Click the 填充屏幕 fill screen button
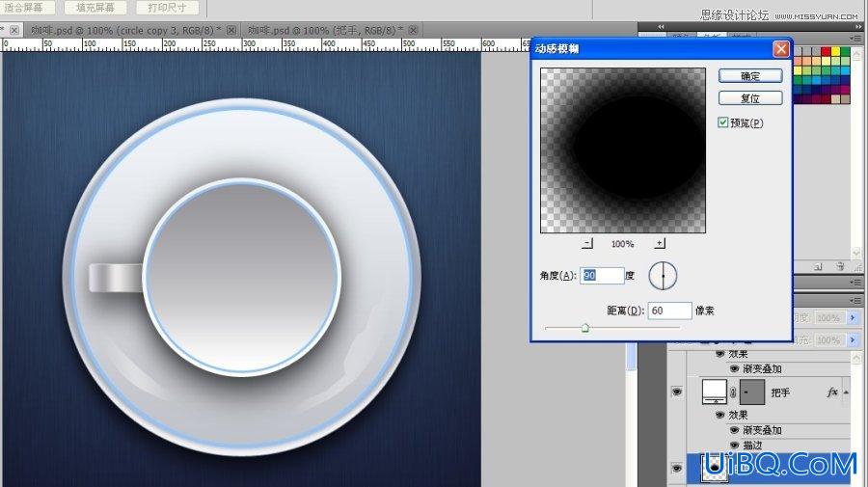This screenshot has height=487, width=868. pos(95,8)
